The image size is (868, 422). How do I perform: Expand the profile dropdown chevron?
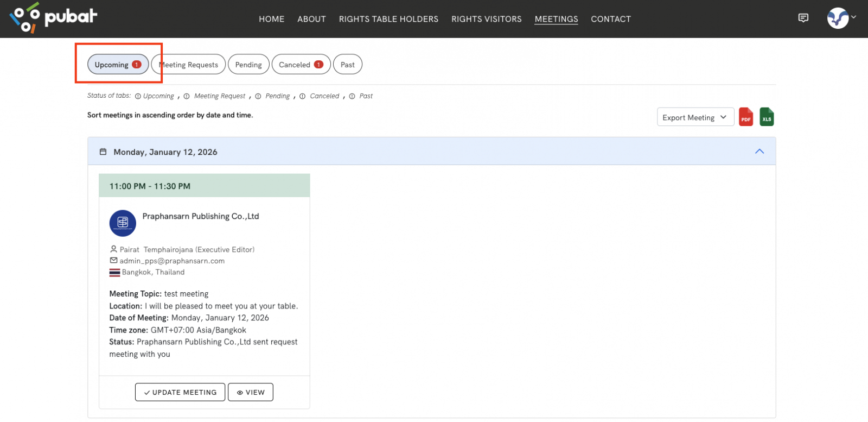coord(853,17)
